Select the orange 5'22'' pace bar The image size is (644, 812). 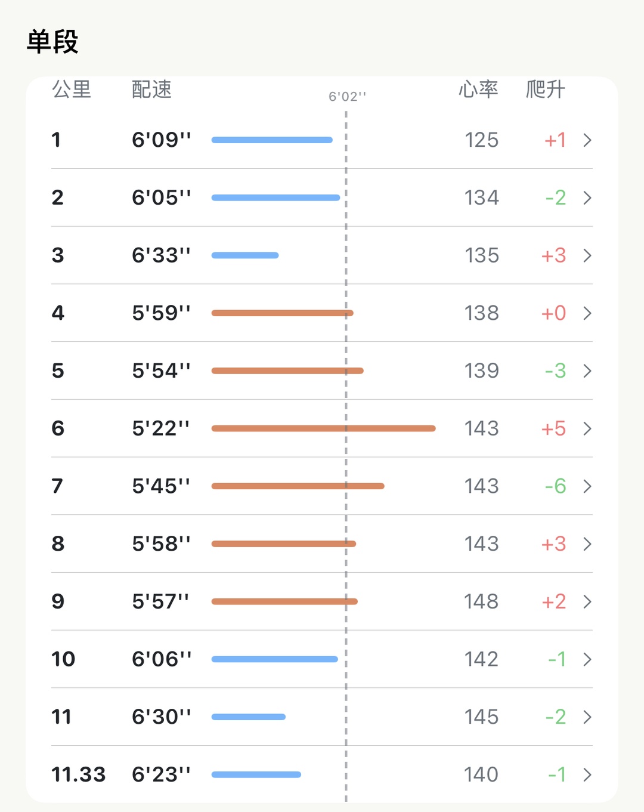point(324,428)
